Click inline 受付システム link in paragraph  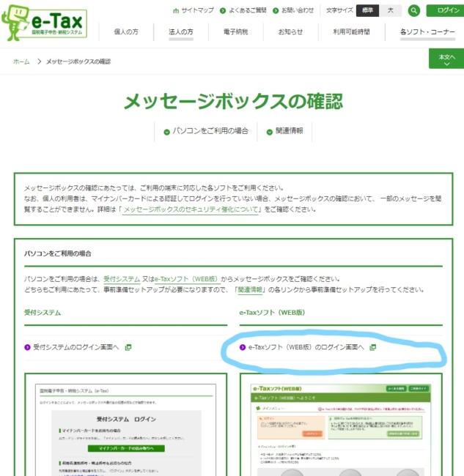tap(122, 279)
